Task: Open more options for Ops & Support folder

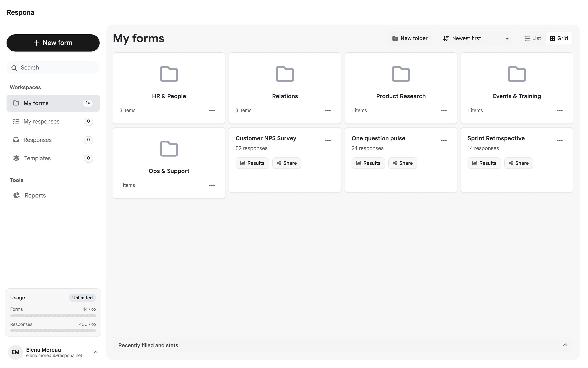Action: point(212,185)
